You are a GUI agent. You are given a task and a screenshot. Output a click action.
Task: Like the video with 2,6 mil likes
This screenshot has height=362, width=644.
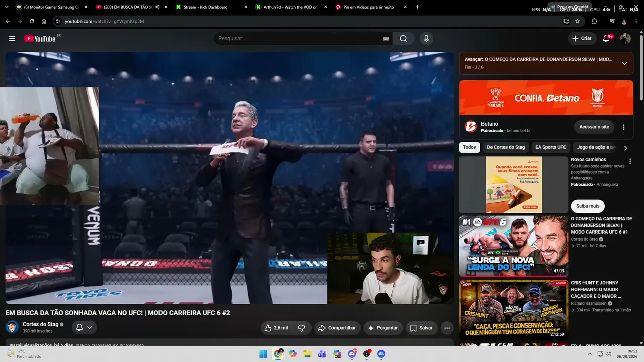click(x=276, y=328)
